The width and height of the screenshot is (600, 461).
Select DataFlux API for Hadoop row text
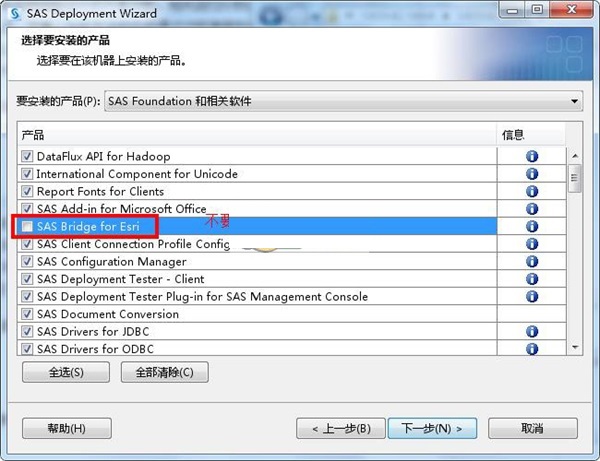tap(103, 156)
